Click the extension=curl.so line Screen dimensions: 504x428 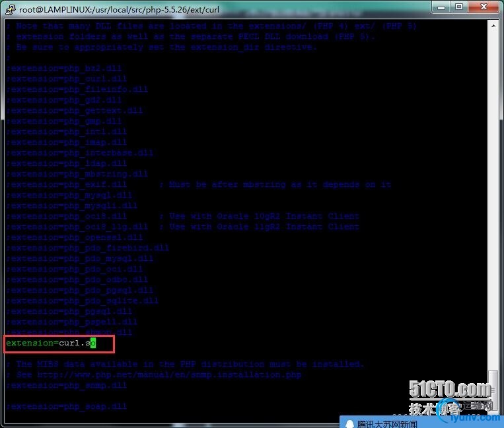click(51, 343)
